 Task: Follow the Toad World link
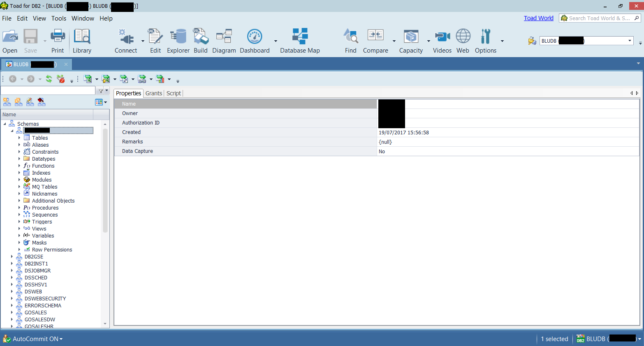[x=538, y=18]
